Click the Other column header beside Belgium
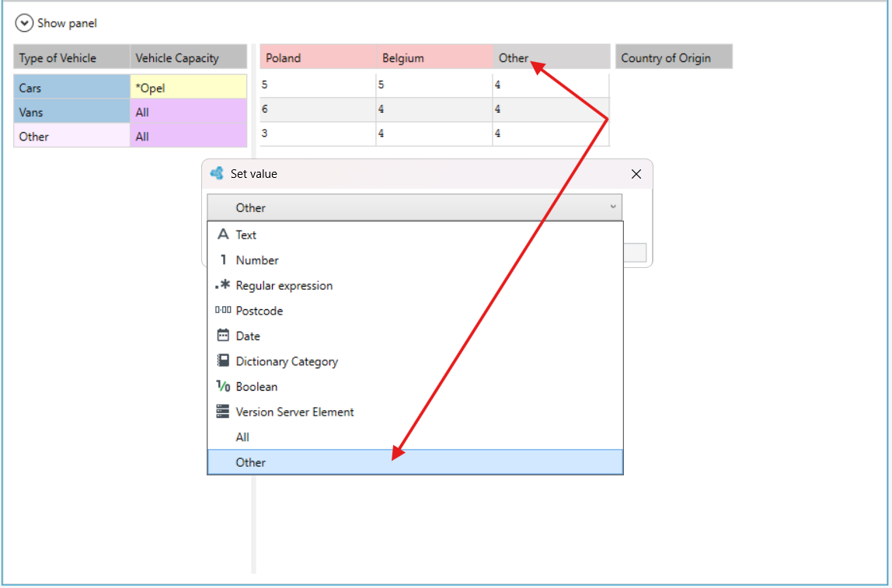The height and width of the screenshot is (588, 892). click(551, 57)
